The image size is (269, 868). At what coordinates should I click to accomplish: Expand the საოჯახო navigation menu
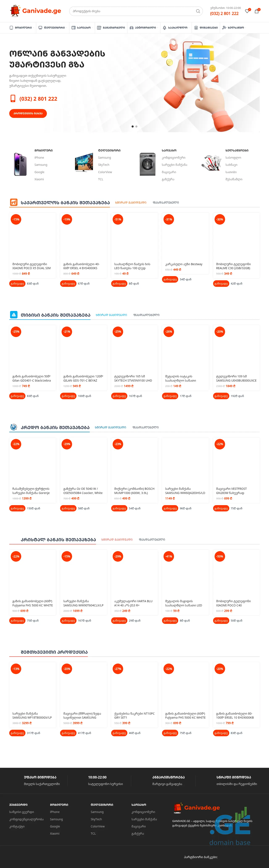[81, 28]
